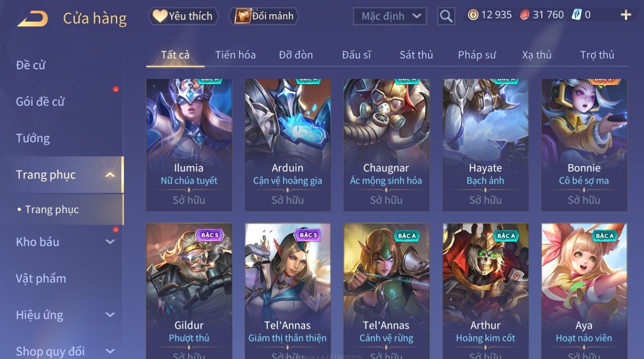Select the Tiến hóa tab

tap(235, 55)
